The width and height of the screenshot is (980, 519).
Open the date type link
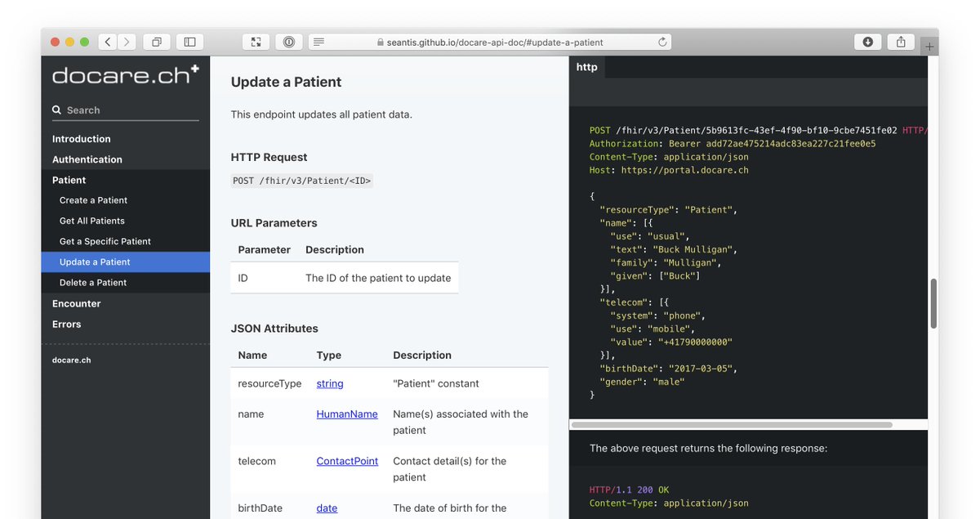click(327, 508)
